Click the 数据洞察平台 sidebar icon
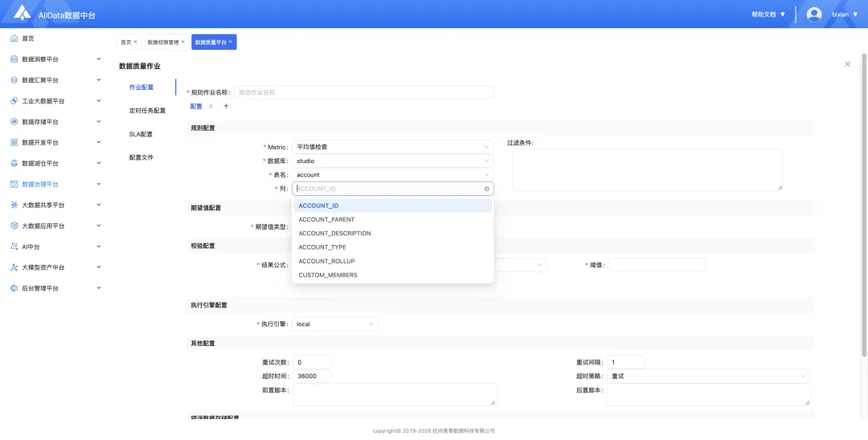Image resolution: width=868 pixels, height=440 pixels. (x=14, y=59)
